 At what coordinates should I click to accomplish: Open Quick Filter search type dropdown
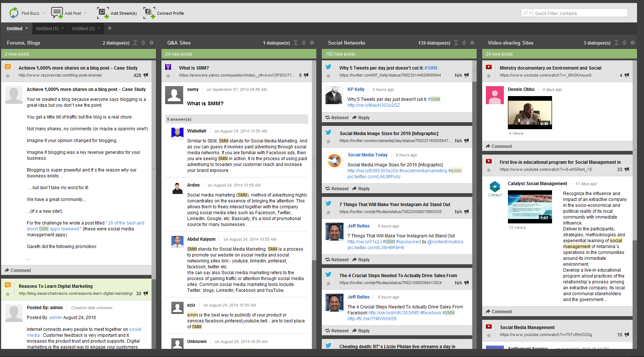[x=531, y=13]
